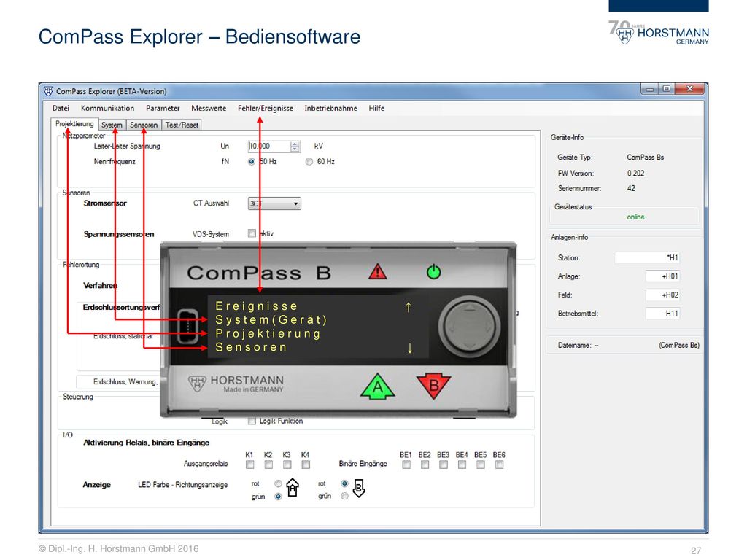
Task: Toggle output relay K2 checkbox
Action: click(x=268, y=464)
